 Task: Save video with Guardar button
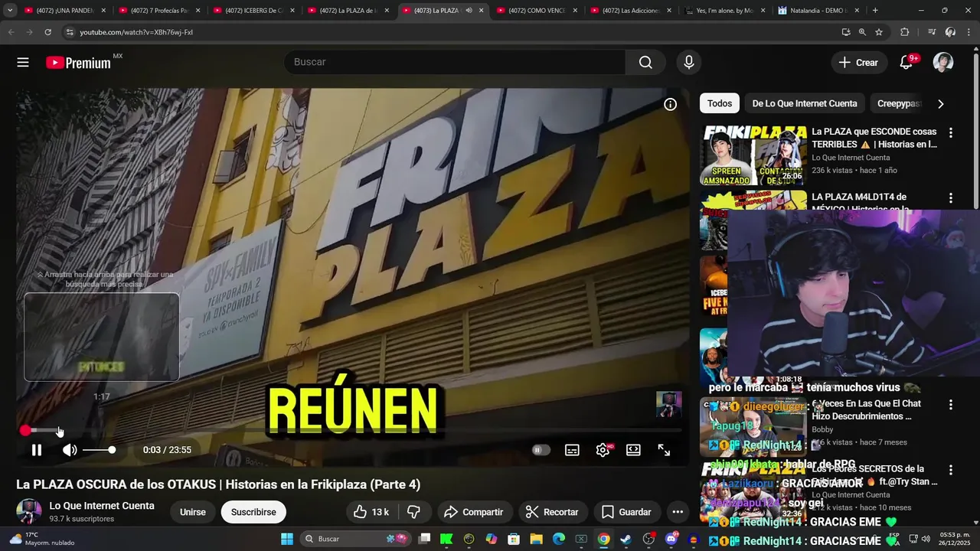pos(626,512)
